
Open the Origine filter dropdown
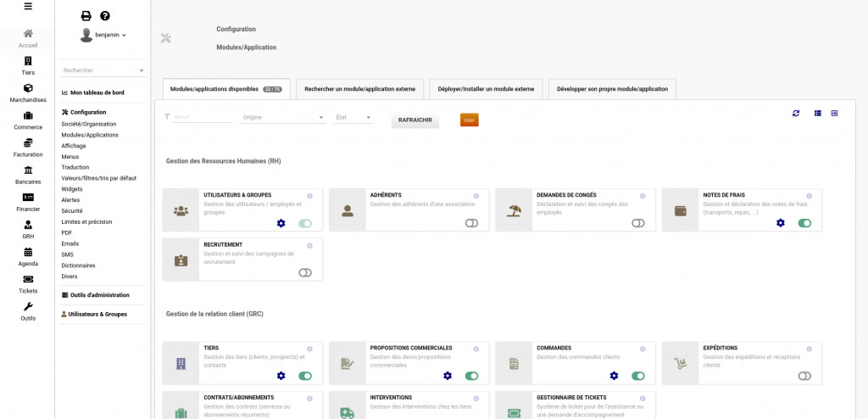coord(283,118)
